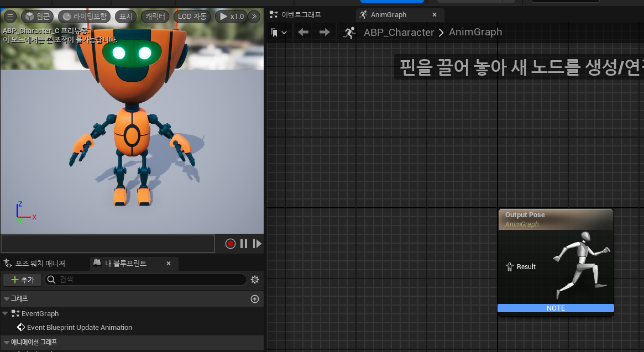
Task: Click the running mannequin node thumbnail
Action: [x=581, y=265]
